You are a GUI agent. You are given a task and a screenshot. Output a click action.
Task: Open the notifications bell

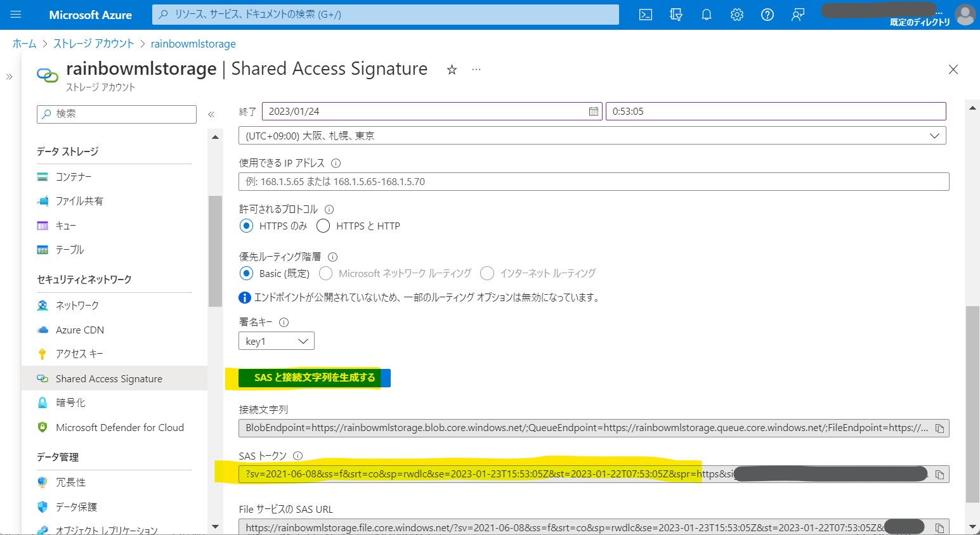pyautogui.click(x=707, y=15)
